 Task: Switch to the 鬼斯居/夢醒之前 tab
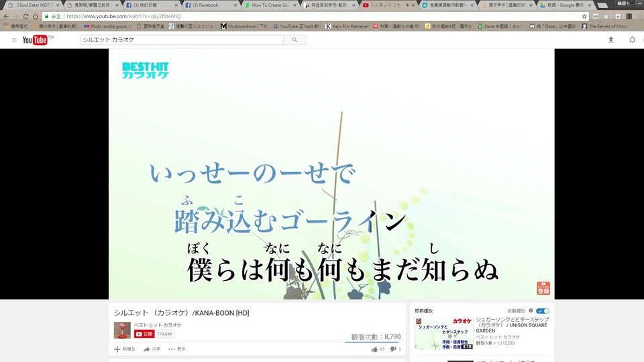coord(92,5)
